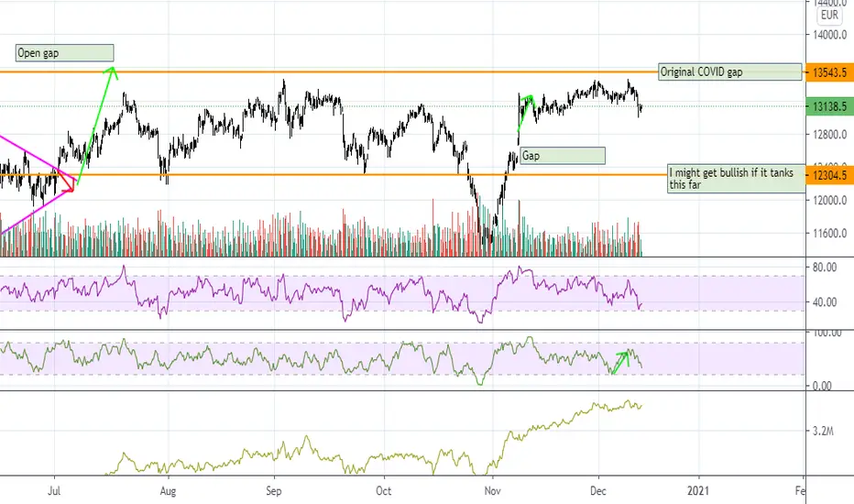Select the small green arrow at November gap

pyautogui.click(x=526, y=113)
